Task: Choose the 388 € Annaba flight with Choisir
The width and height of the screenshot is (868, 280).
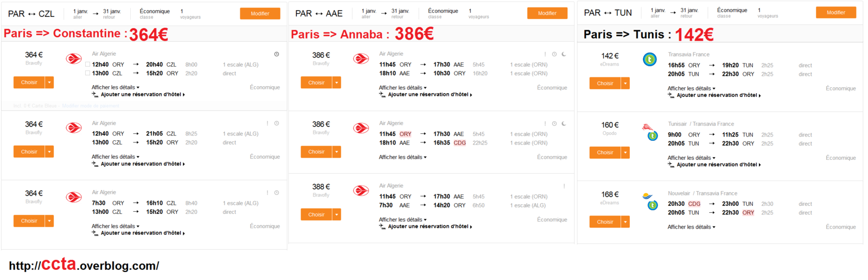Action: click(316, 214)
